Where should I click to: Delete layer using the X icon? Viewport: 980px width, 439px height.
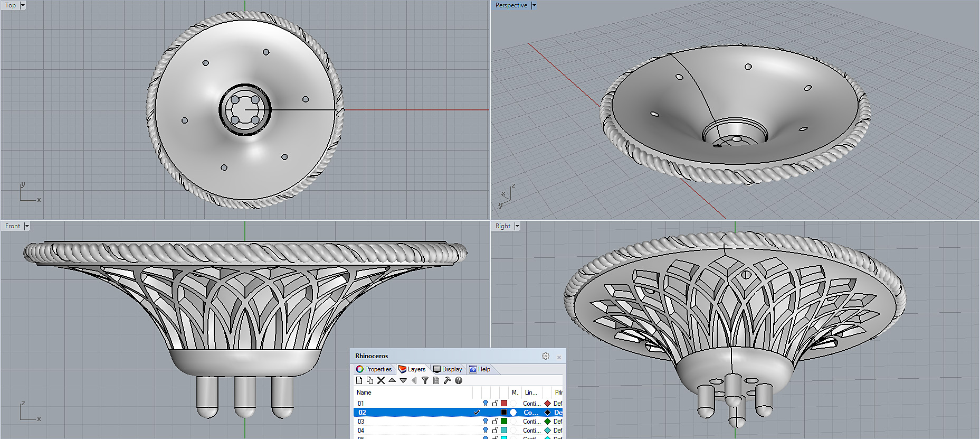[381, 380]
